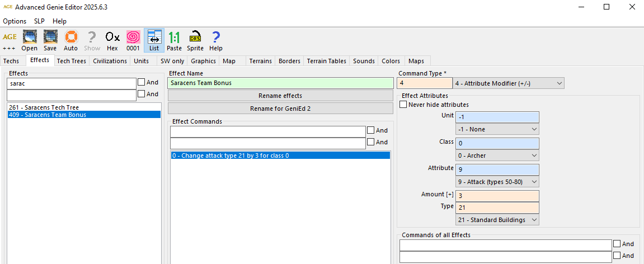Toggle And checkbox for second Effects search
This screenshot has width=644, height=264.
[142, 94]
